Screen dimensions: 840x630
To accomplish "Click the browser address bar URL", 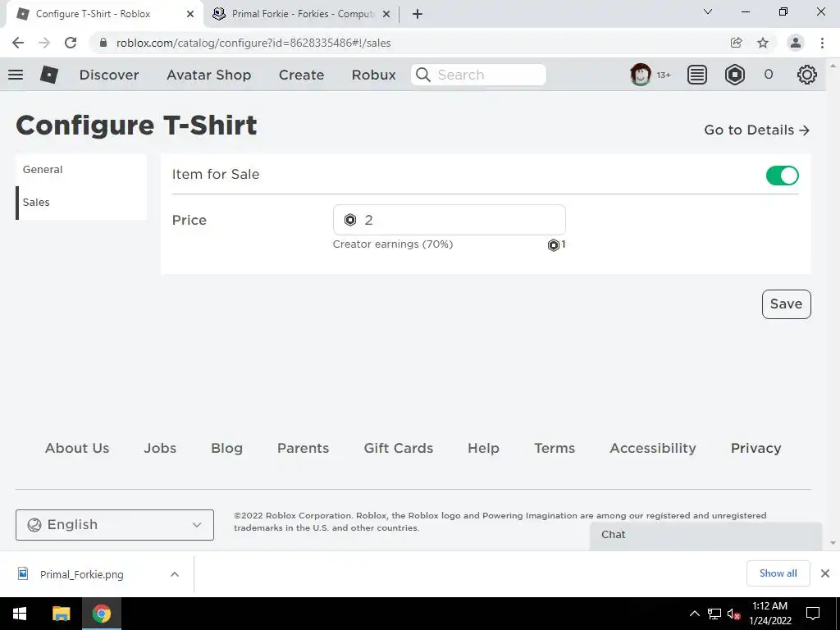I will [253, 43].
